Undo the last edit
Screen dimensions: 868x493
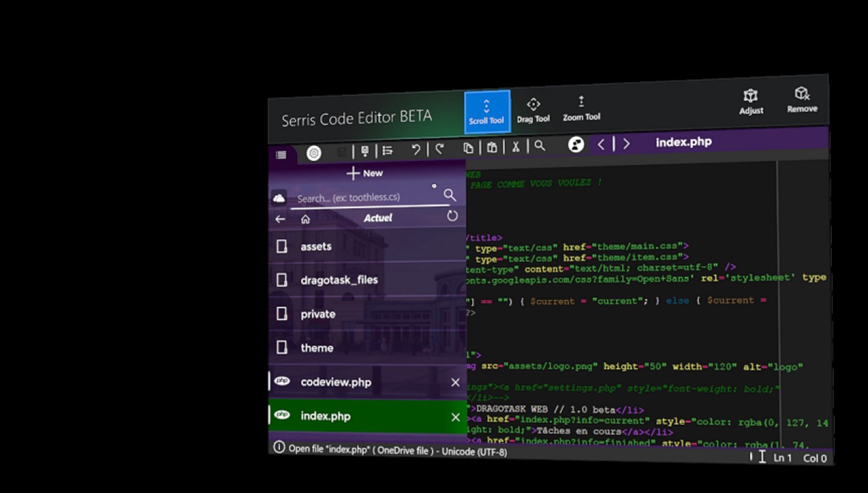(x=416, y=149)
